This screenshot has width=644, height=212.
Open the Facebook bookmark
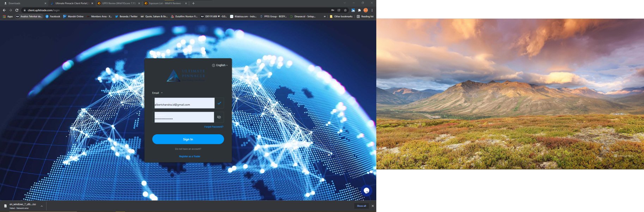pos(53,16)
